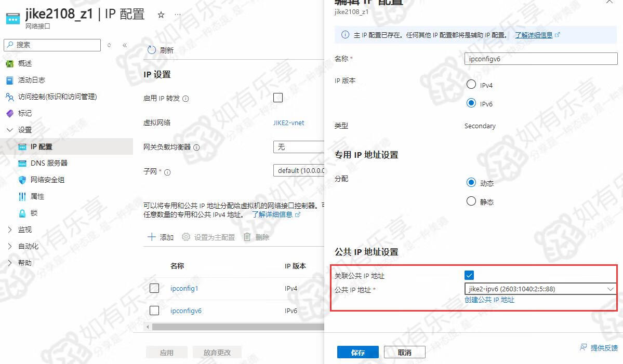623x364 pixels.
Task: Click the refresh (刷新) icon
Action: point(152,50)
